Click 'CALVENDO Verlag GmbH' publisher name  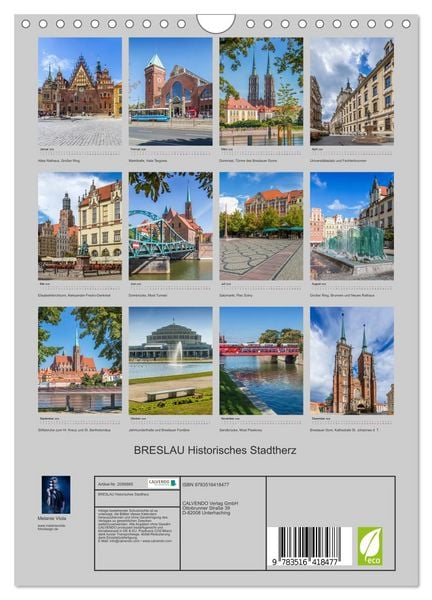coord(210,503)
